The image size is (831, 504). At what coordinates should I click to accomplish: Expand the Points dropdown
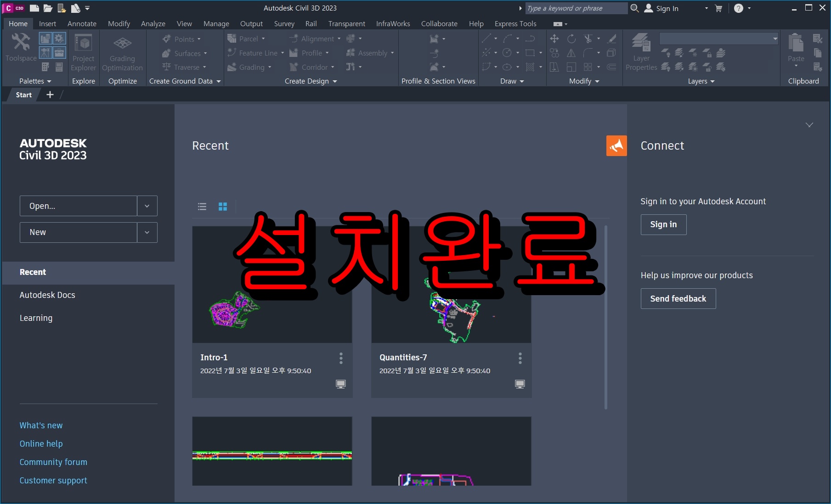(x=199, y=39)
